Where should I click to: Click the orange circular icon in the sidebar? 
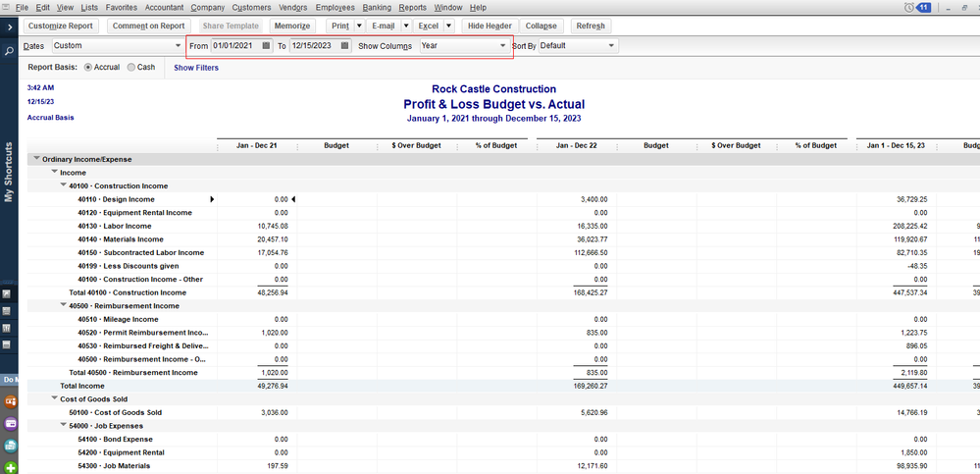coord(10,400)
